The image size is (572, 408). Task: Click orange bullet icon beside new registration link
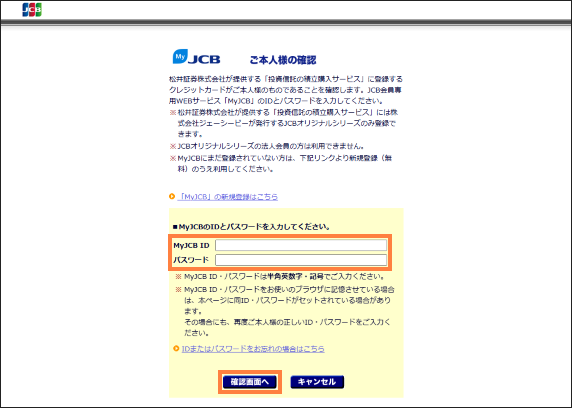(172, 197)
